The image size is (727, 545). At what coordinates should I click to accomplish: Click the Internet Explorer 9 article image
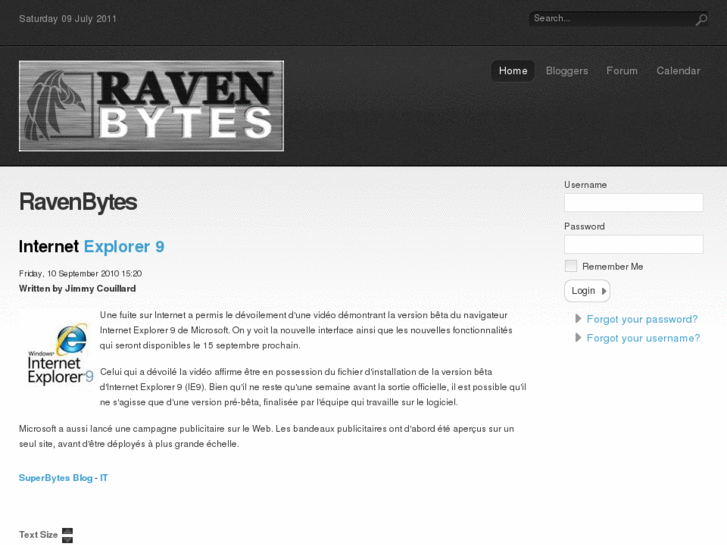pos(59,356)
